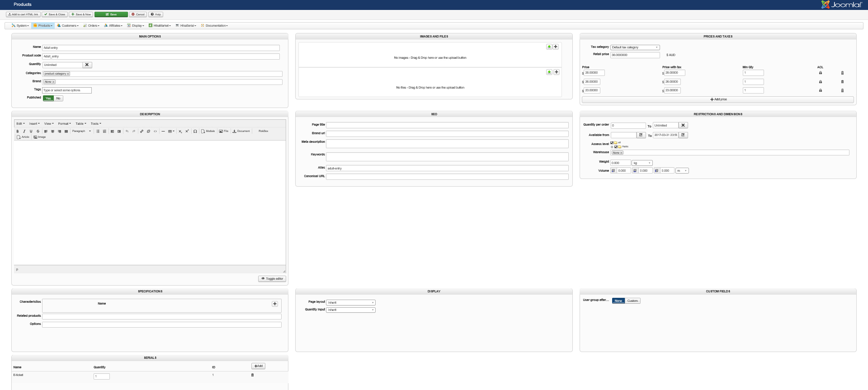
Task: Insert a hyperlink in description
Action: 142,132
